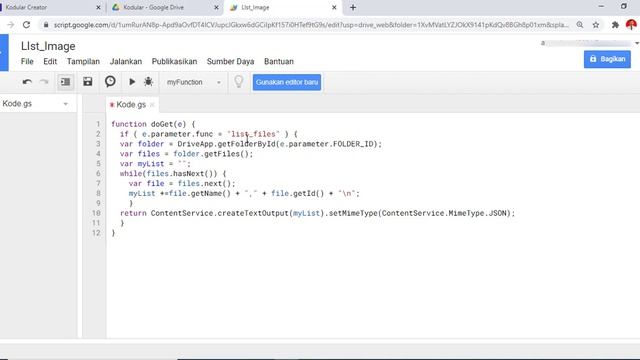The width and height of the screenshot is (640, 360).
Task: Click the padlock site info icon
Action: 46,25
